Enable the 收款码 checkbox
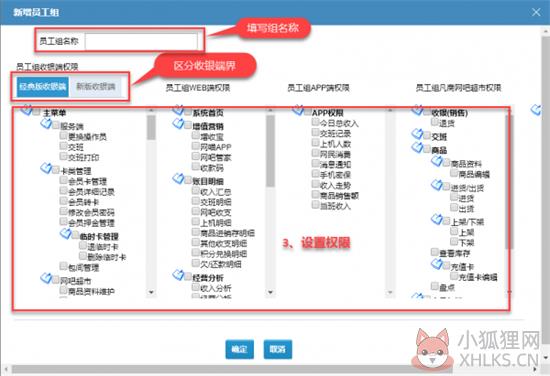This screenshot has width=550, height=376. (196, 166)
